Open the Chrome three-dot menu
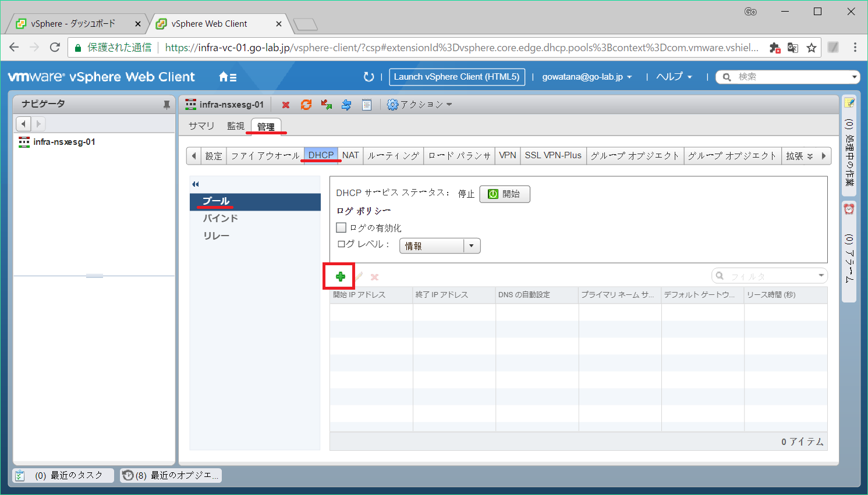 click(855, 48)
